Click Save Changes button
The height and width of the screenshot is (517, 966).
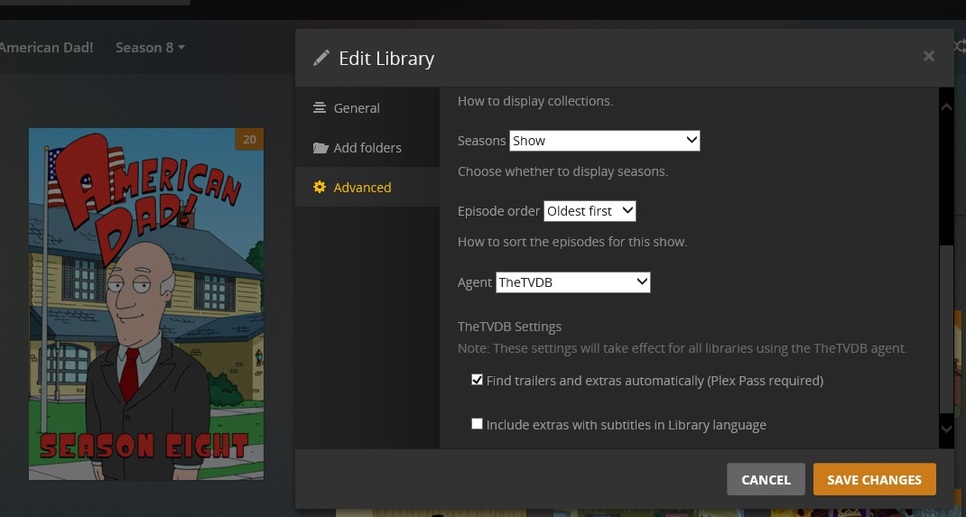(874, 479)
